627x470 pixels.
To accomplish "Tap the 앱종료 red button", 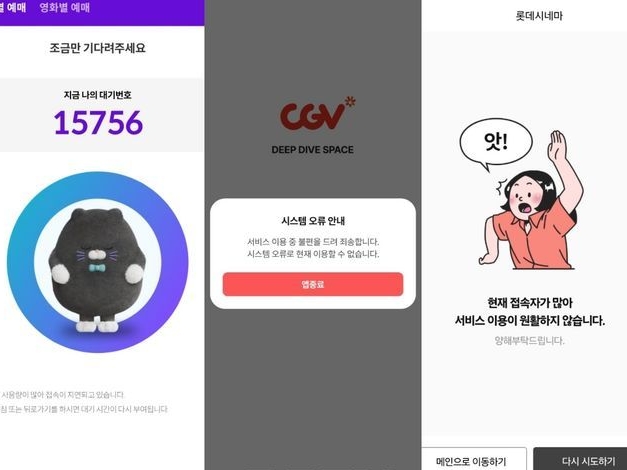I will pyautogui.click(x=313, y=284).
